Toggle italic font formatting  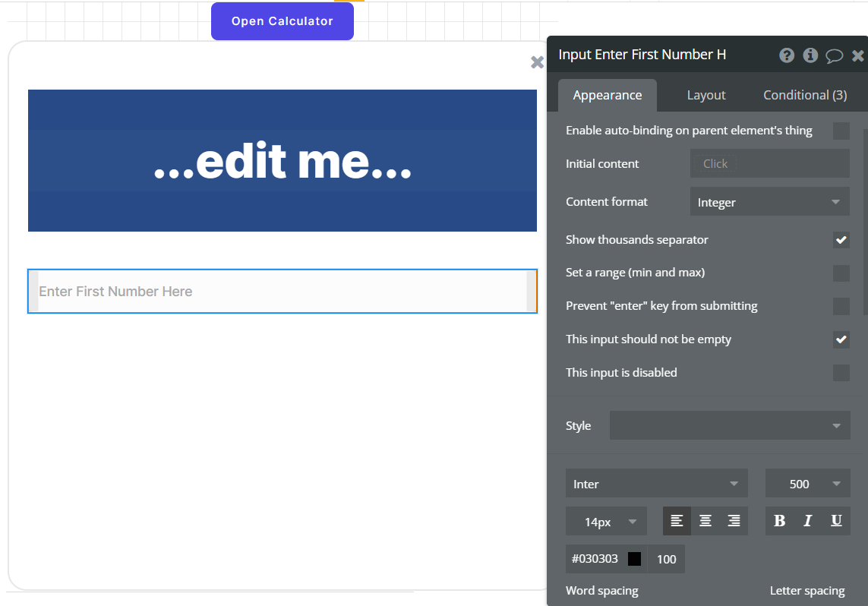click(x=807, y=521)
